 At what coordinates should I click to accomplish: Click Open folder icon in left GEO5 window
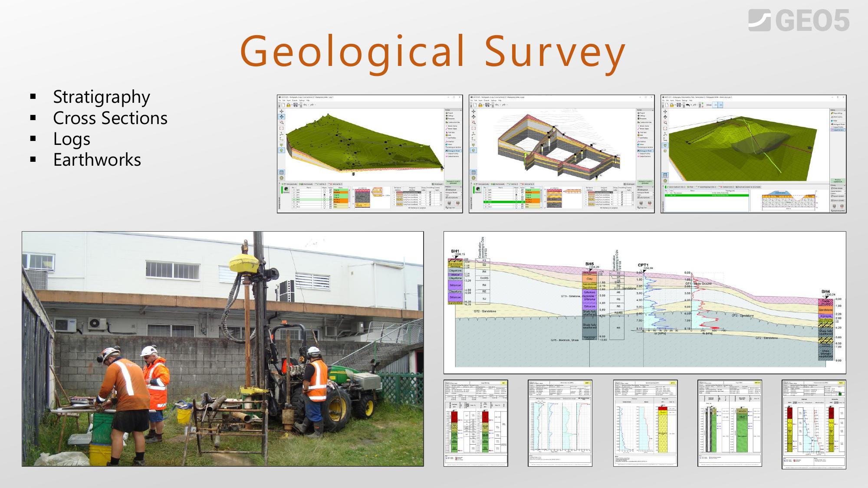[x=289, y=105]
